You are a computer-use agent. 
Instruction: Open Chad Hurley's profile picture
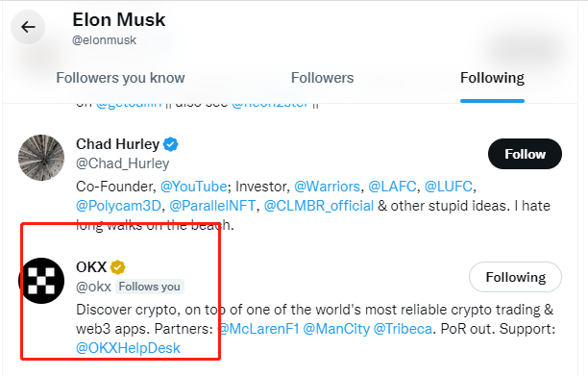coord(41,158)
